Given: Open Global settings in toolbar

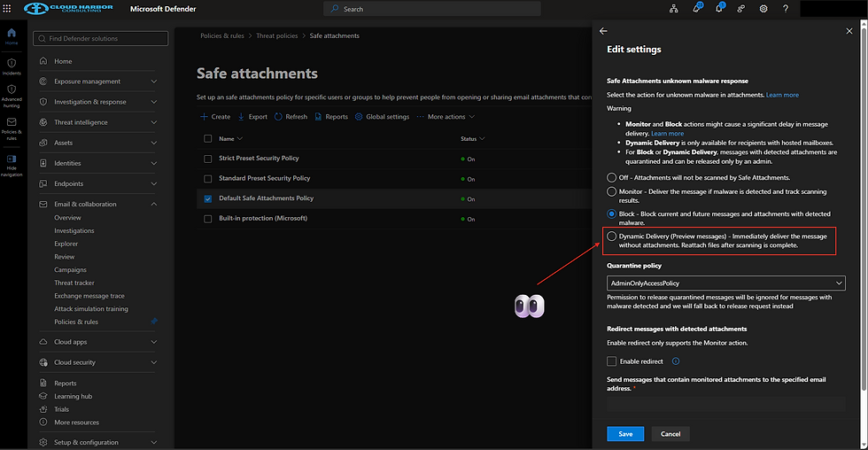Looking at the screenshot, I should click(382, 117).
